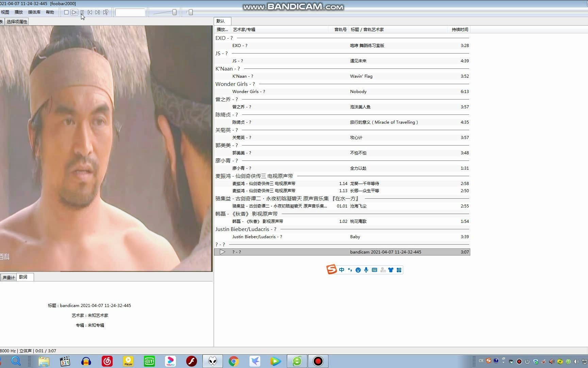This screenshot has height=368, width=588.
Task: Start playback with the play triangle button
Action: [x=74, y=12]
